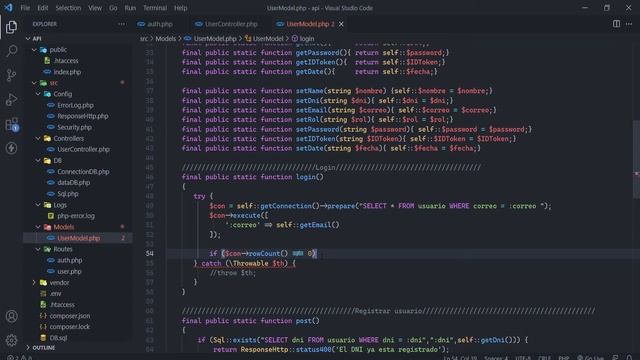Open composer.json file

70,316
